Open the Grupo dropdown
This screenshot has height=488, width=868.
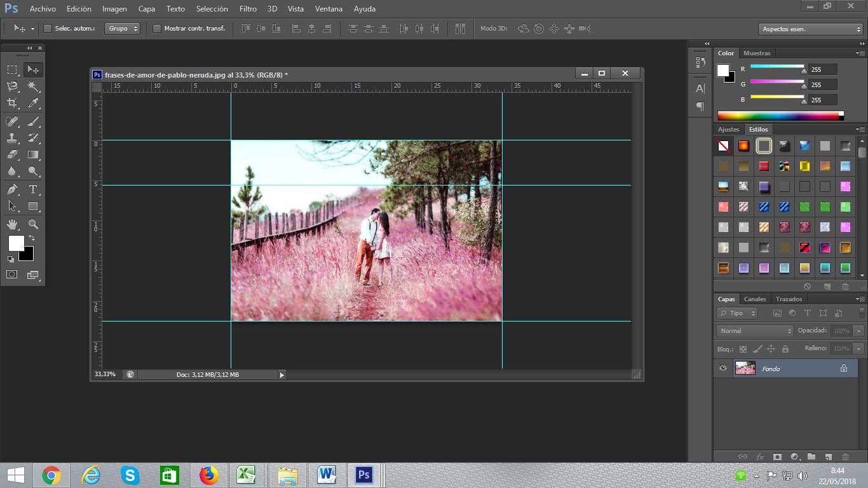(123, 29)
